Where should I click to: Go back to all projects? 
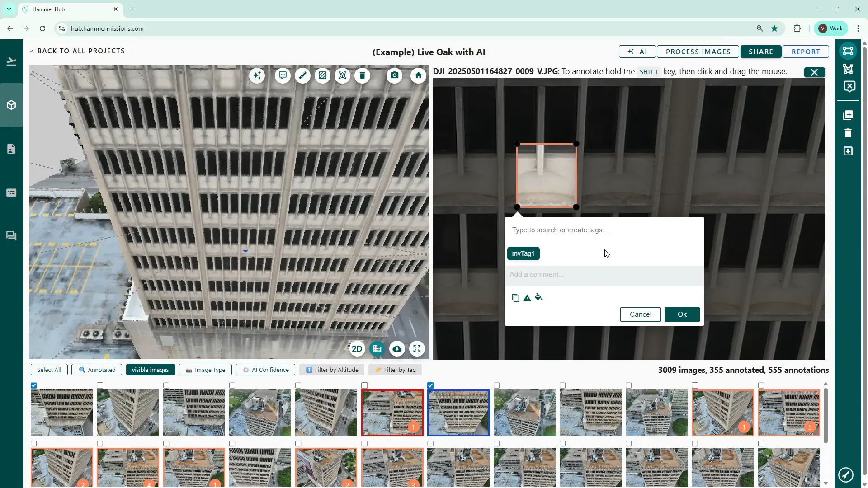coord(77,51)
